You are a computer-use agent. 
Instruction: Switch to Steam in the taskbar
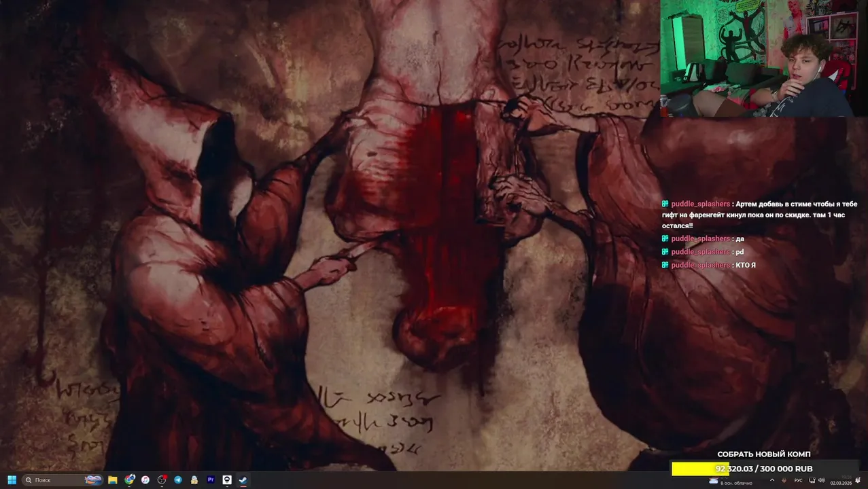coord(243,480)
